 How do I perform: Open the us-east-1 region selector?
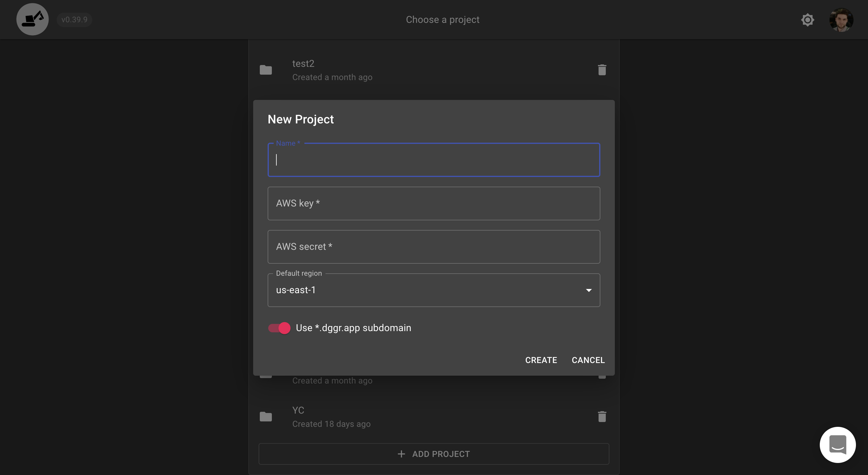[x=425, y=290]
